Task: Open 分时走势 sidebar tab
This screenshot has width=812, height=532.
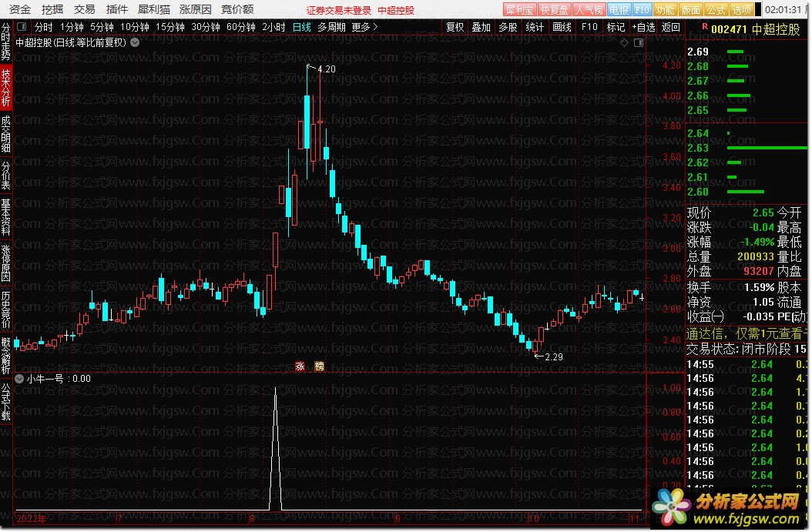Action: (5, 41)
